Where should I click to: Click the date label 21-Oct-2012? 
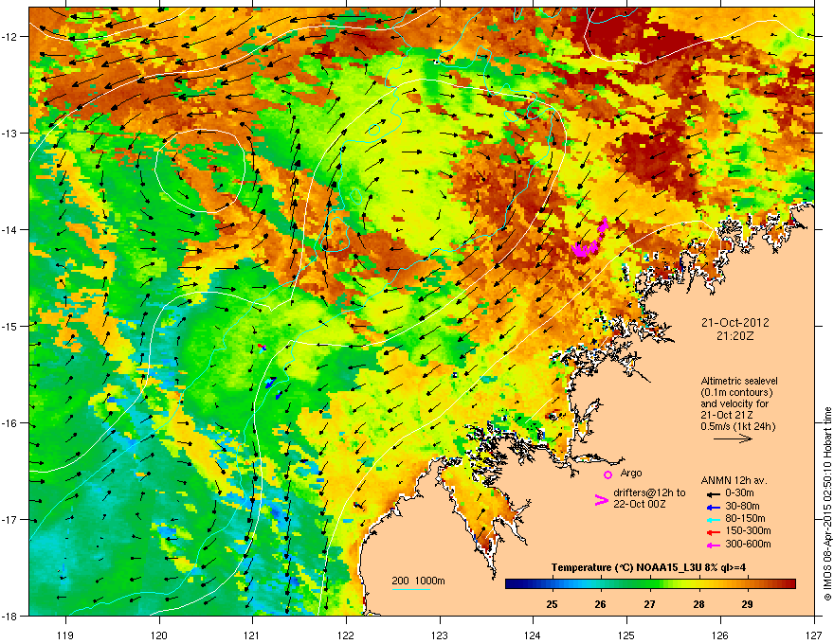pyautogui.click(x=735, y=323)
